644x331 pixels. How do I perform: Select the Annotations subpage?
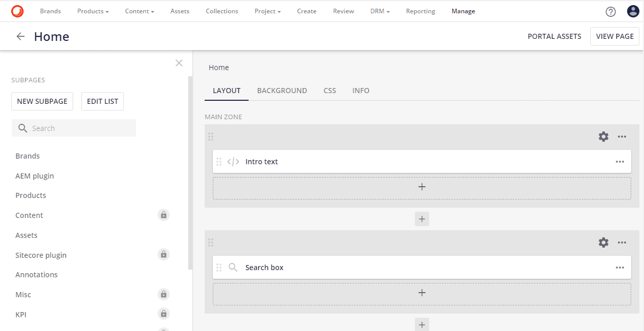(37, 275)
